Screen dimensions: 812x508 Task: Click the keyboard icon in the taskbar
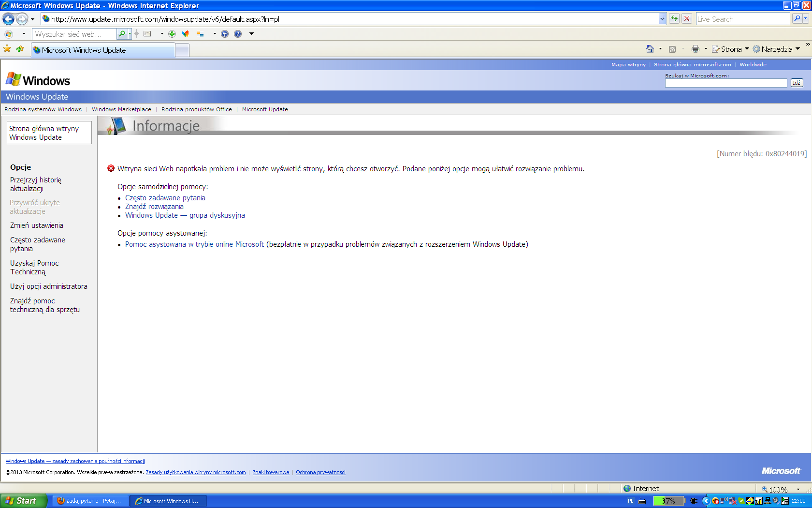coord(642,501)
